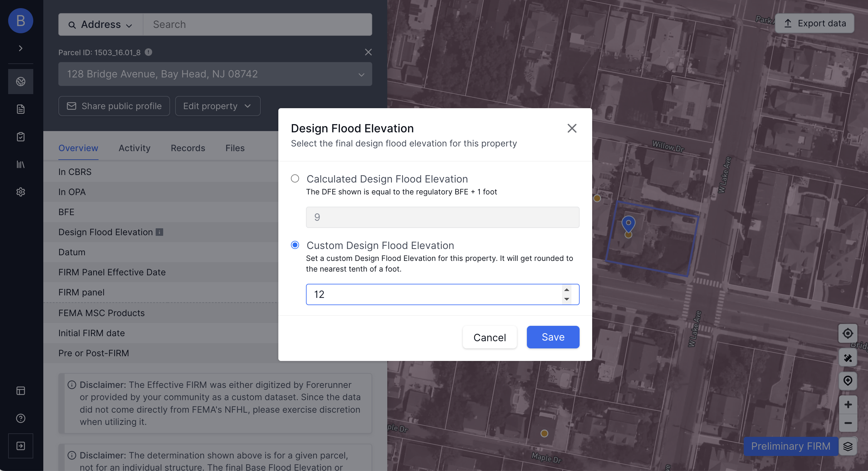Open the settings gear in the sidebar
The width and height of the screenshot is (868, 471).
(20, 192)
